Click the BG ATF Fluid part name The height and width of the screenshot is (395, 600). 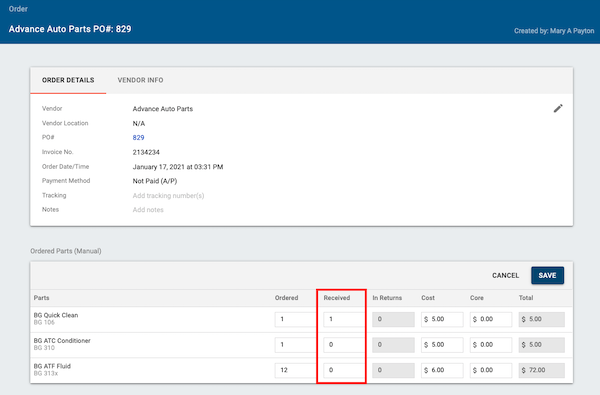point(52,366)
